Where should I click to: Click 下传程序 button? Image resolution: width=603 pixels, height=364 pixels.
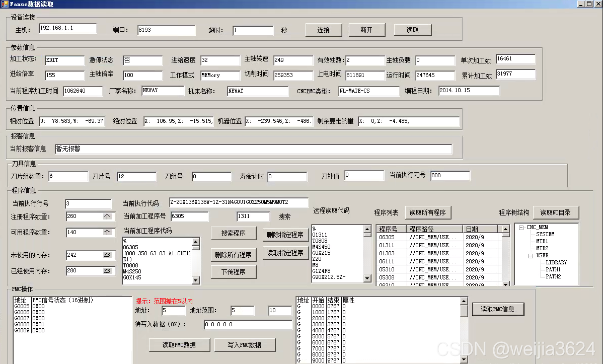[x=233, y=272]
